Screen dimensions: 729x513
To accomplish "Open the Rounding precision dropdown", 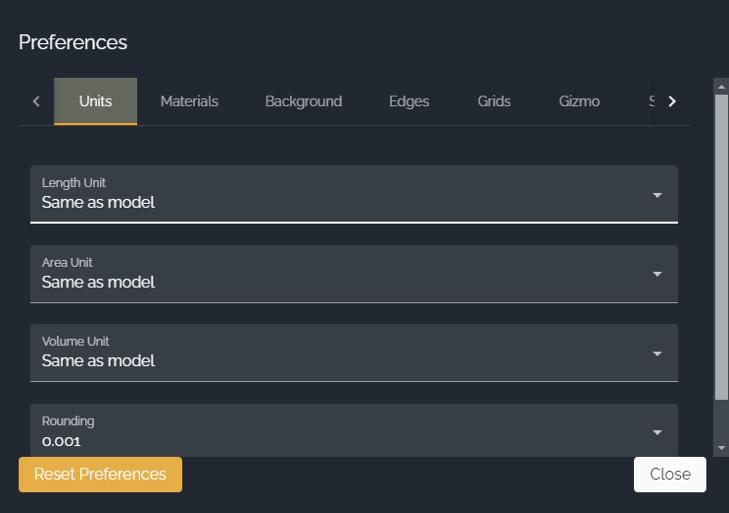I will [x=340, y=431].
